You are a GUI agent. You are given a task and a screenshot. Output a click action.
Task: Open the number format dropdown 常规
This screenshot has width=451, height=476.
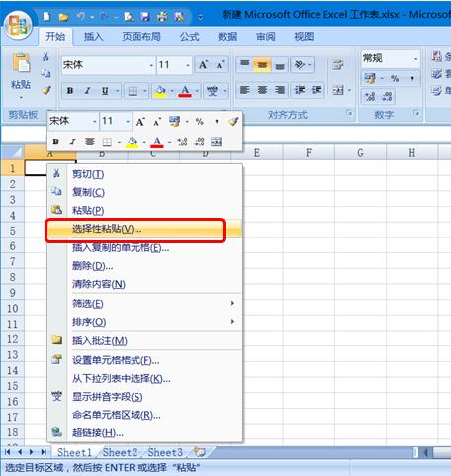point(416,59)
